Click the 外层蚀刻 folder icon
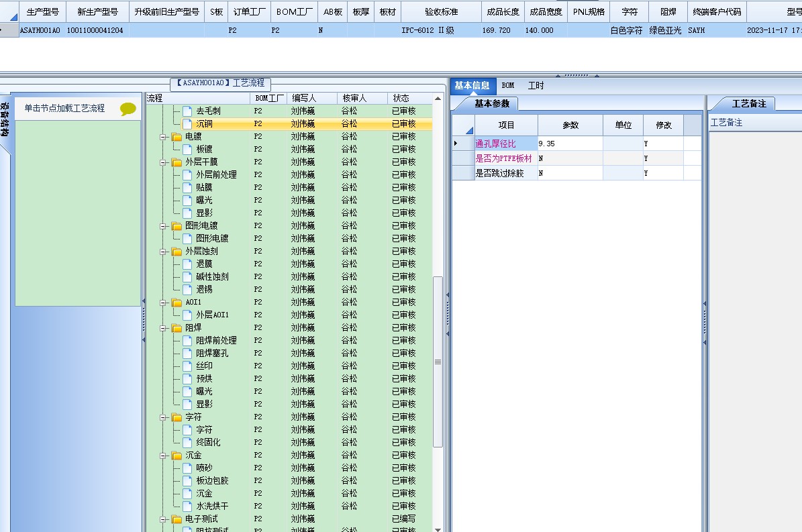Image resolution: width=802 pixels, height=532 pixels. pos(177,252)
